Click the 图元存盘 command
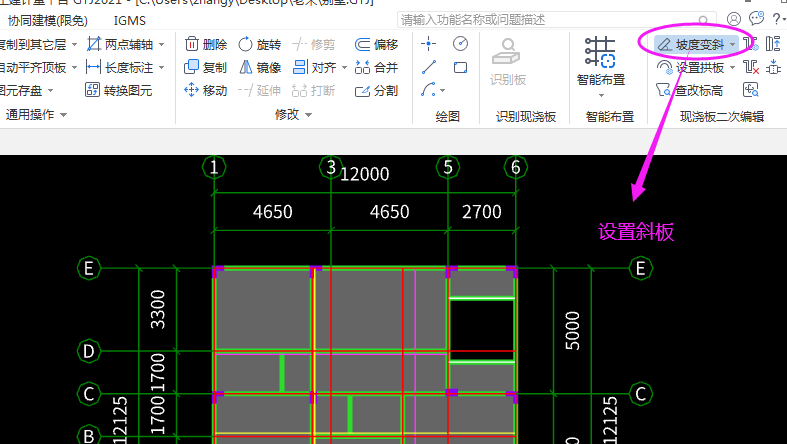Screen dimensions: 787x444 22,90
